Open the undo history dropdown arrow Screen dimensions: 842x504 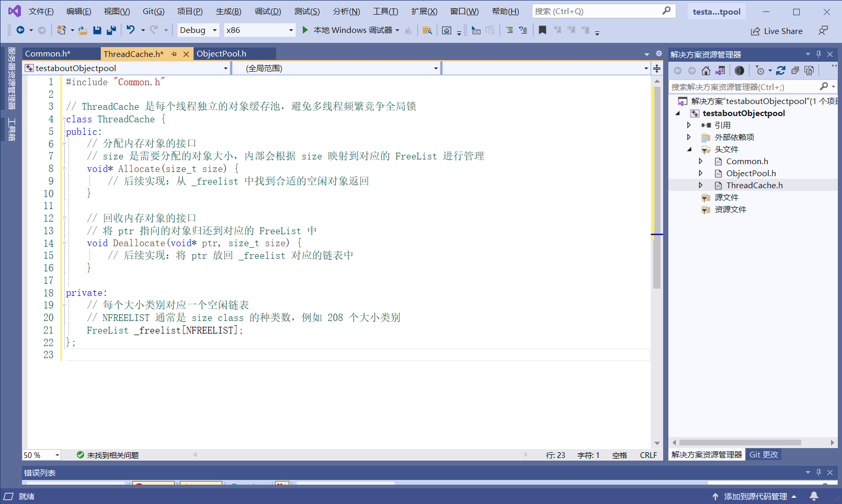[x=143, y=30]
